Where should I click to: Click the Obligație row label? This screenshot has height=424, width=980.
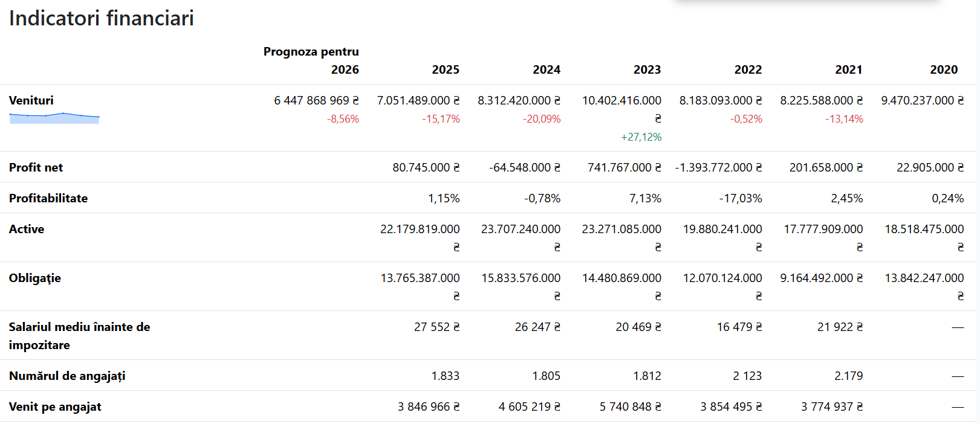tap(35, 278)
